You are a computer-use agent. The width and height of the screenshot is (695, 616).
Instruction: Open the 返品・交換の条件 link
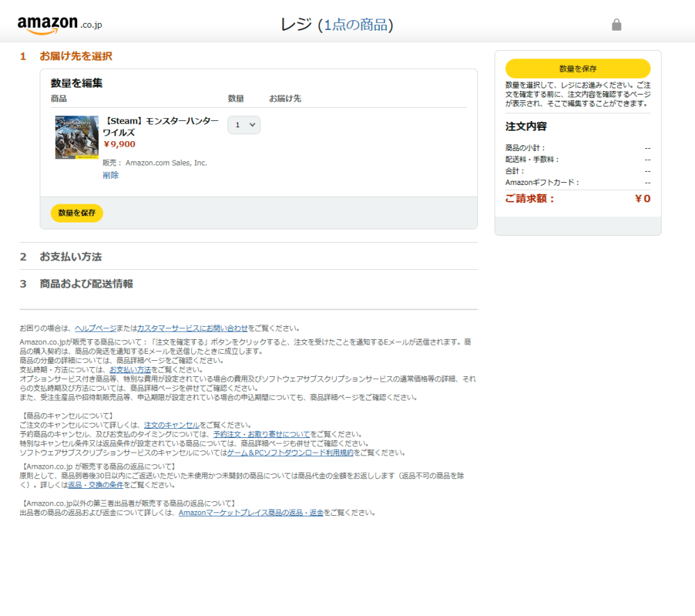pyautogui.click(x=95, y=485)
